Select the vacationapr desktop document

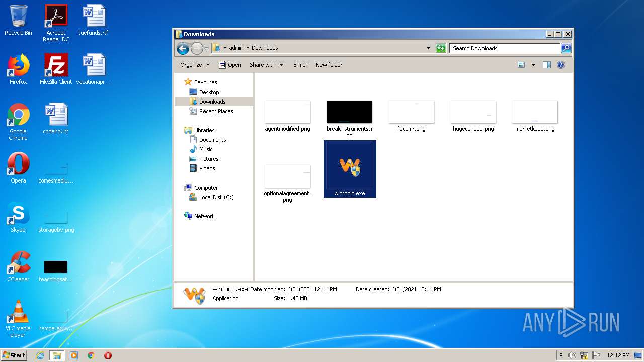94,69
